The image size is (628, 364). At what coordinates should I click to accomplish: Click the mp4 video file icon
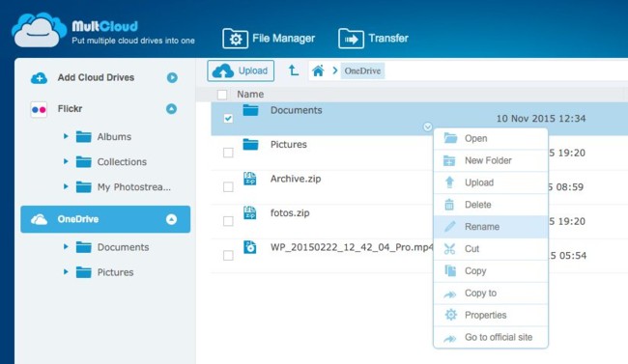(x=250, y=247)
